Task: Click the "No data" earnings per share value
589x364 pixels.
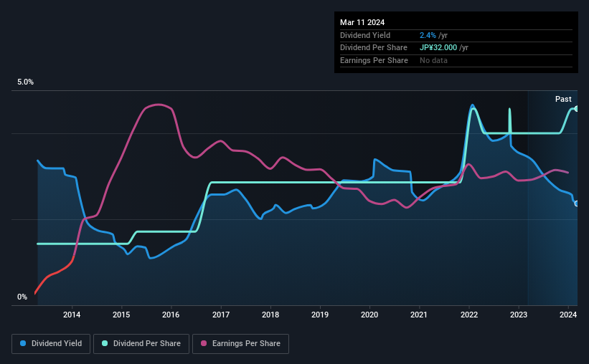Action: coord(433,60)
